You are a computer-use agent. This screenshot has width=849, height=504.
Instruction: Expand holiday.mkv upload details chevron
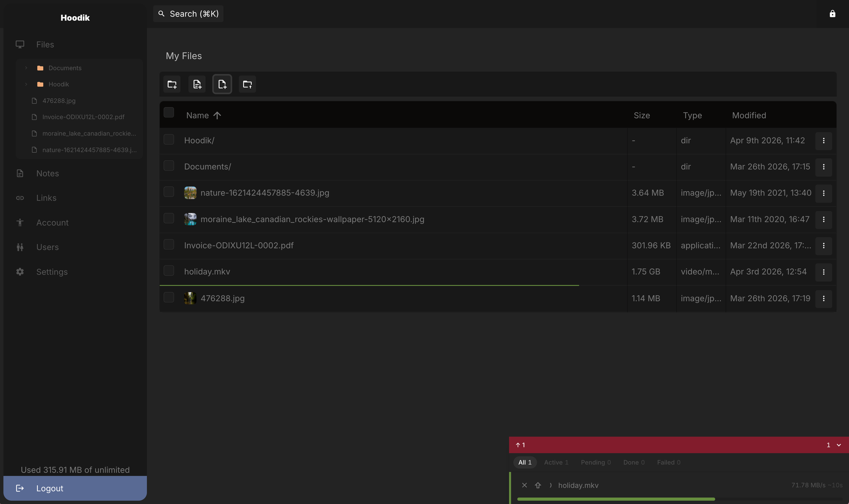pyautogui.click(x=551, y=485)
